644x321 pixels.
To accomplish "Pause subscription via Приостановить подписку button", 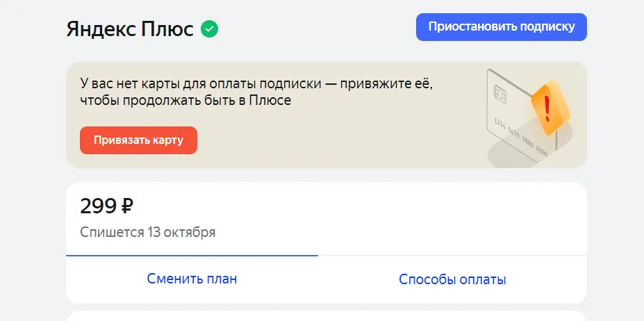I will (502, 27).
